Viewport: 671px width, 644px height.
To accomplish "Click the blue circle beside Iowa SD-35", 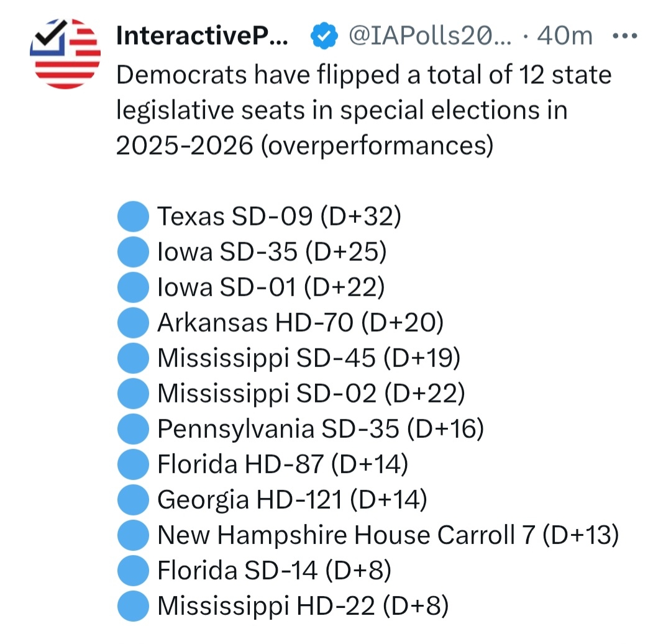I will coord(132,252).
